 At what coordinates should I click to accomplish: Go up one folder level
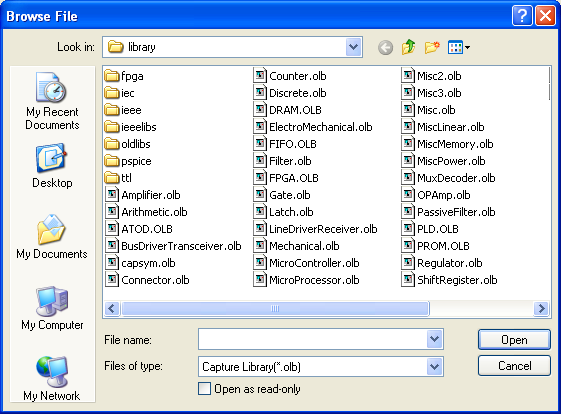408,47
